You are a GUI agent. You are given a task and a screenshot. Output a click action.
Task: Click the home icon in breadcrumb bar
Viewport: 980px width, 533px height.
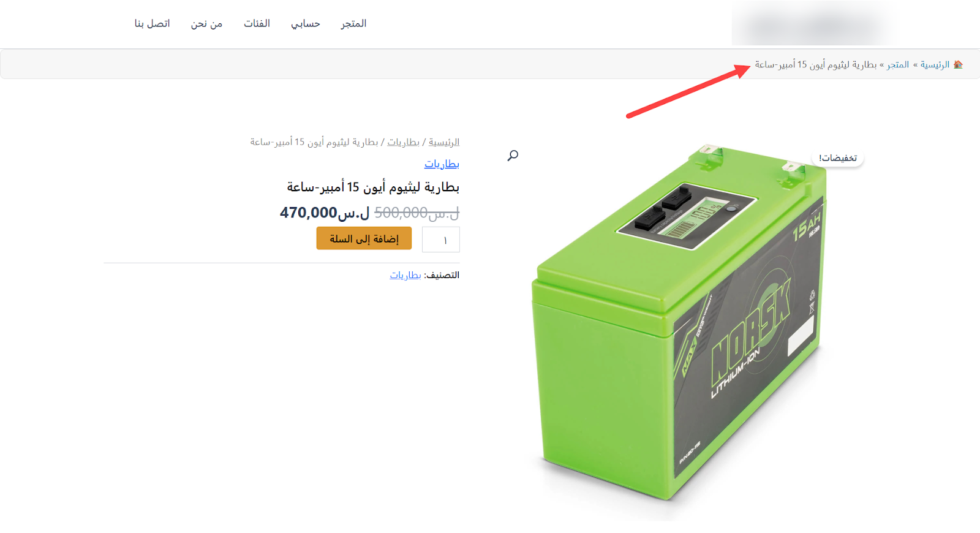[958, 64]
